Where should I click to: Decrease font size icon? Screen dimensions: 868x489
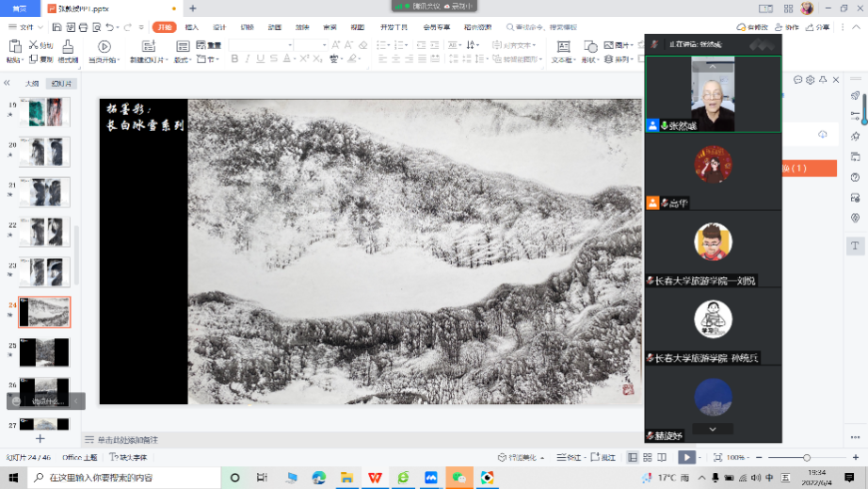click(x=348, y=45)
